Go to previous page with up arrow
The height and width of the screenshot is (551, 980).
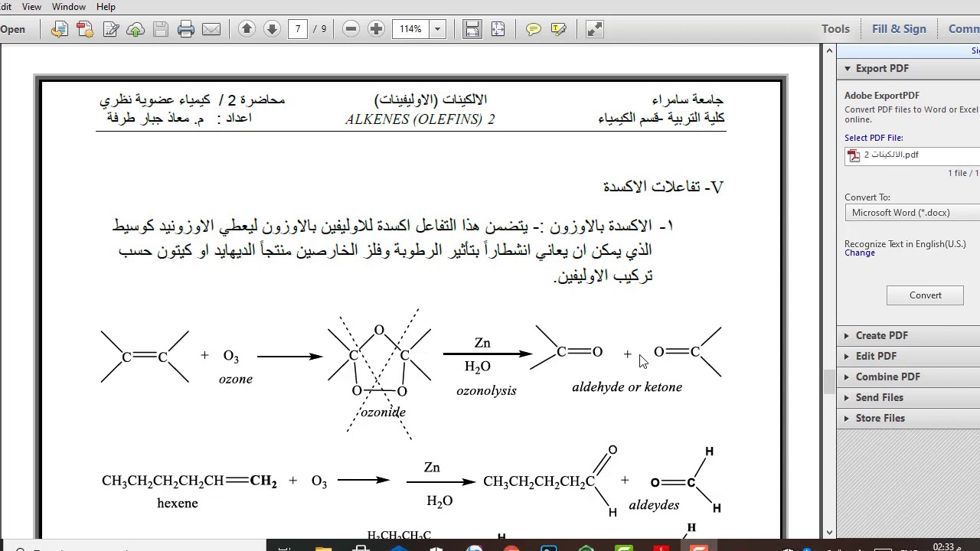247,29
